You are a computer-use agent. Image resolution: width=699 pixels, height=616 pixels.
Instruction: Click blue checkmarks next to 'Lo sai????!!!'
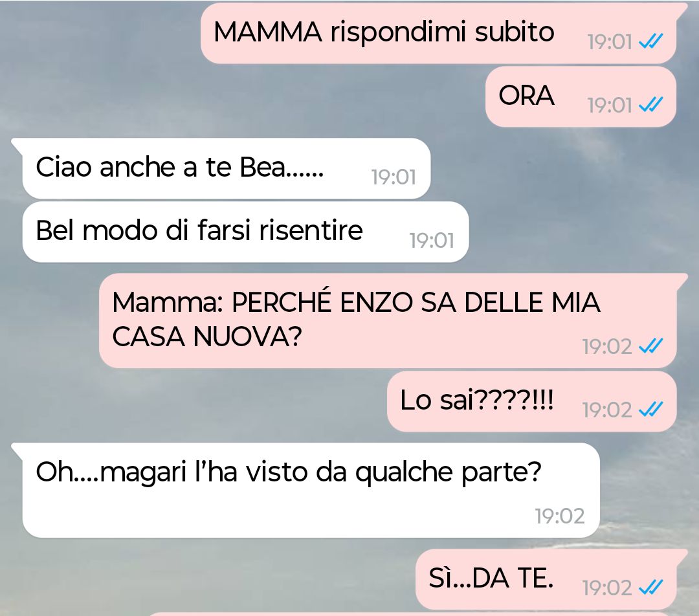(x=651, y=409)
